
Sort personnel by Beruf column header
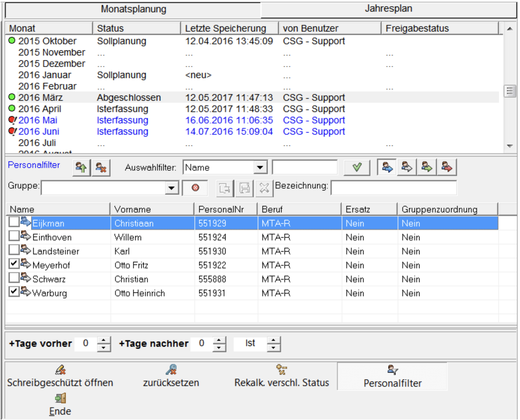(x=300, y=209)
